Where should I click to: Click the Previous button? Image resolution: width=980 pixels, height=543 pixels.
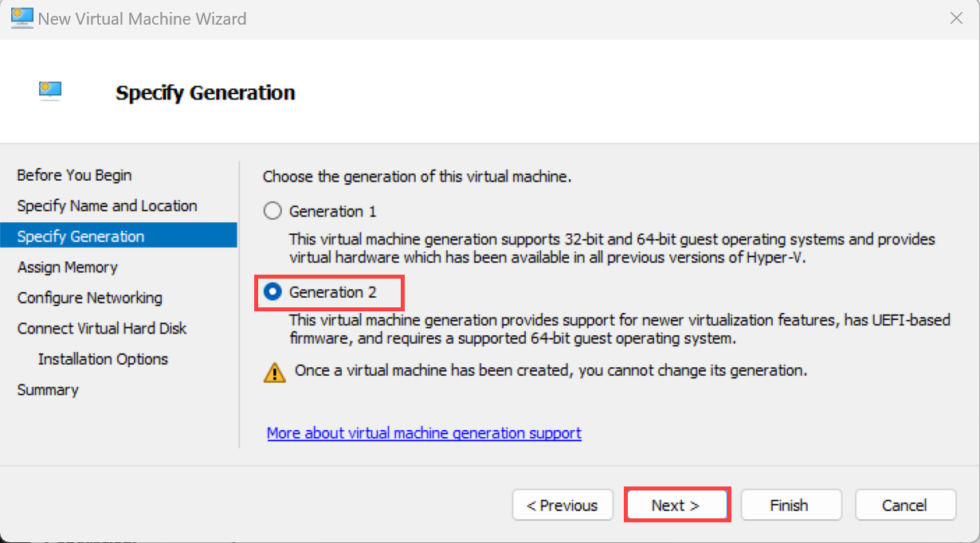(563, 506)
